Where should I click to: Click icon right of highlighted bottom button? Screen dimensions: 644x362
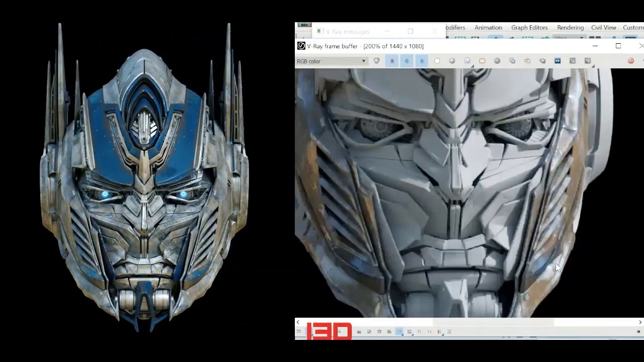[x=409, y=332]
